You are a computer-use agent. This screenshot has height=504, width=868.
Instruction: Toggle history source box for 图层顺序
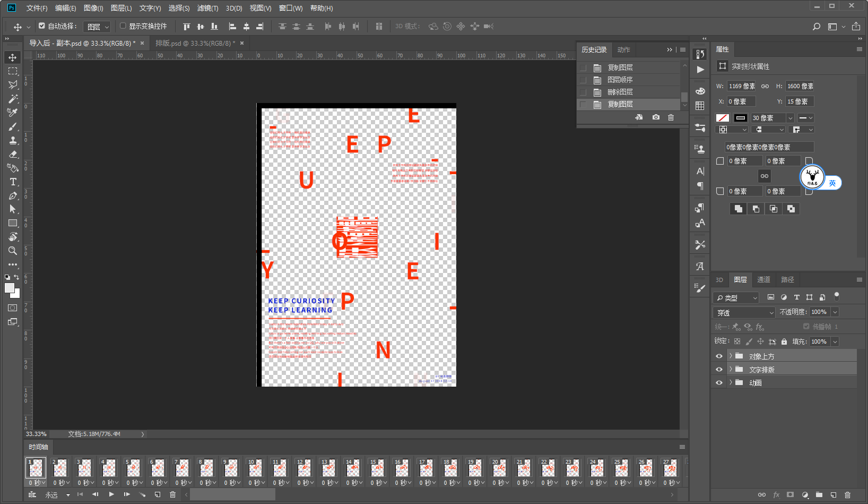point(584,80)
